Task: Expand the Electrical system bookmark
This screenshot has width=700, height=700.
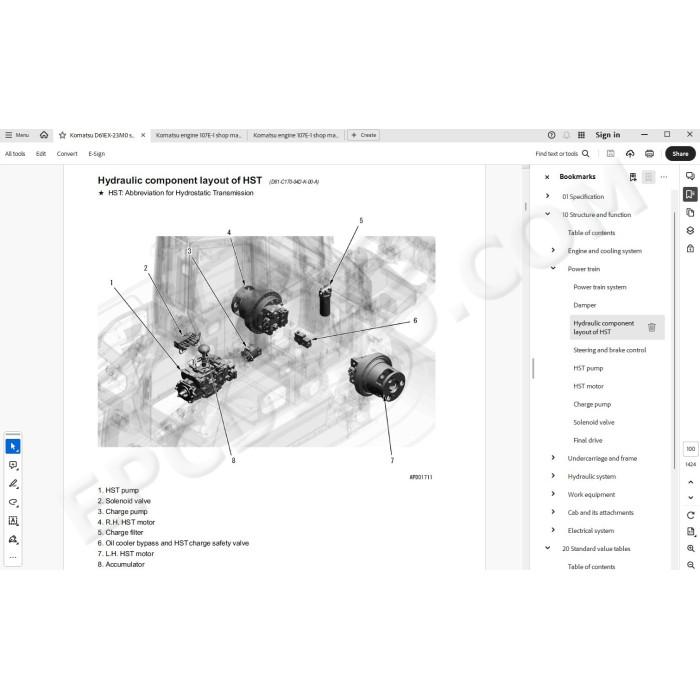Action: pos(553,530)
